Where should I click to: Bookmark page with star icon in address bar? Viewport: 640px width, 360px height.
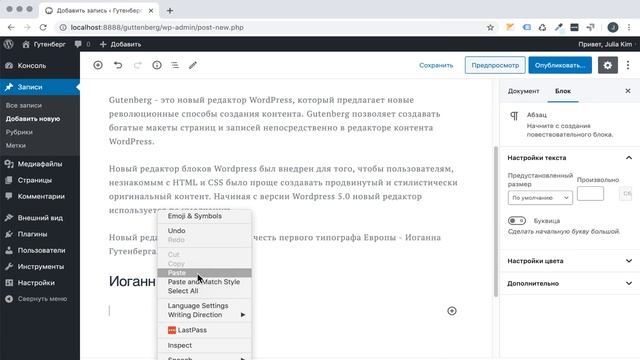pos(491,27)
